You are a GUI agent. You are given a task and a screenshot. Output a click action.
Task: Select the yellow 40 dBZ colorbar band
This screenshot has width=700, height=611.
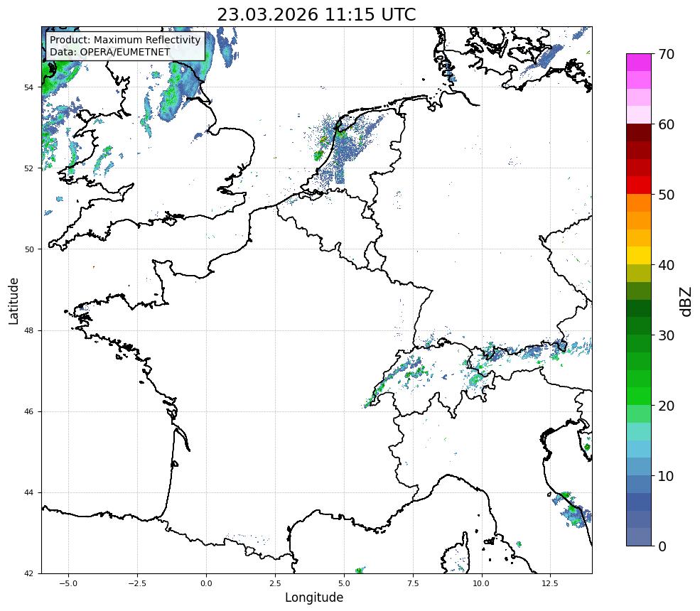[x=638, y=256]
